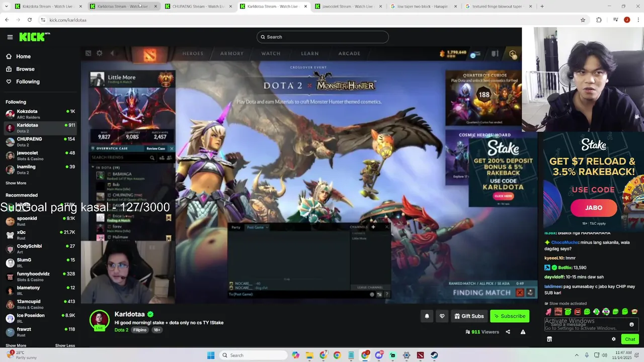Open frawzt channel in Recommended list
Viewport: 644px width, 362px height.
click(40, 332)
